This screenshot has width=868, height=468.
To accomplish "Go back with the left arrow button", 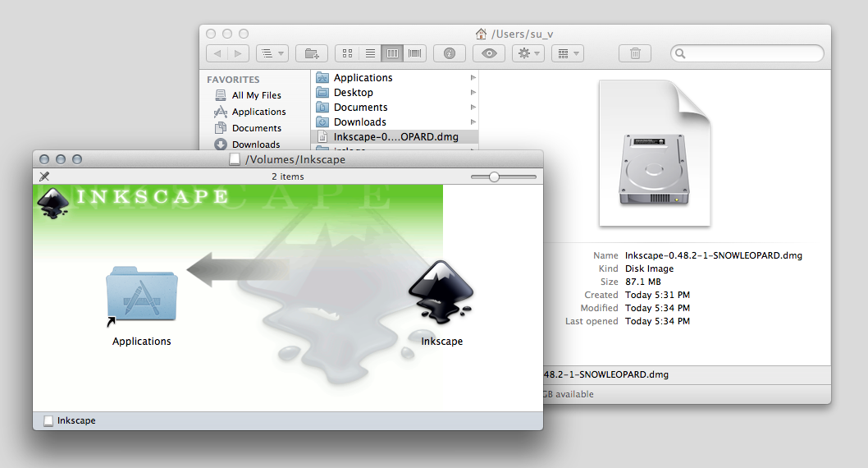I will tap(217, 53).
